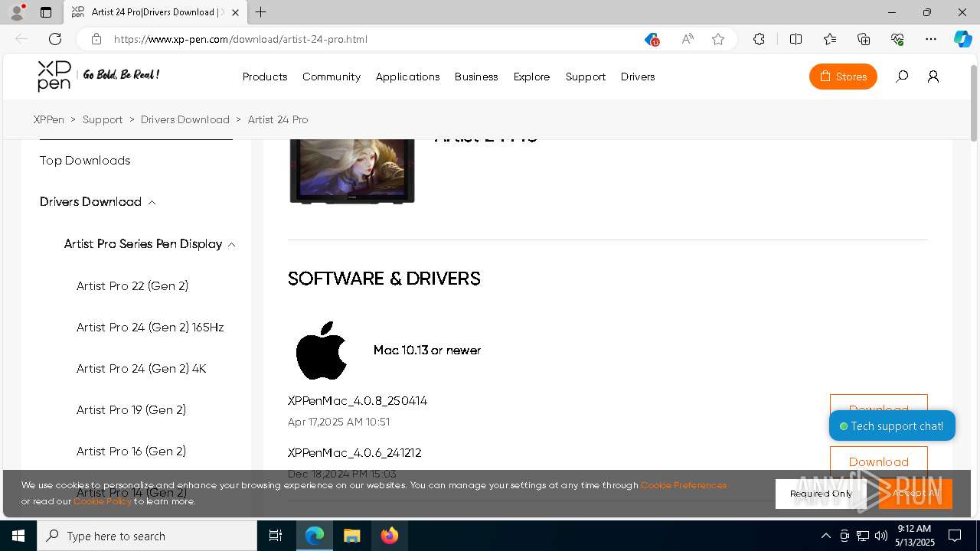Click the XPPen logo in header

coord(54,76)
